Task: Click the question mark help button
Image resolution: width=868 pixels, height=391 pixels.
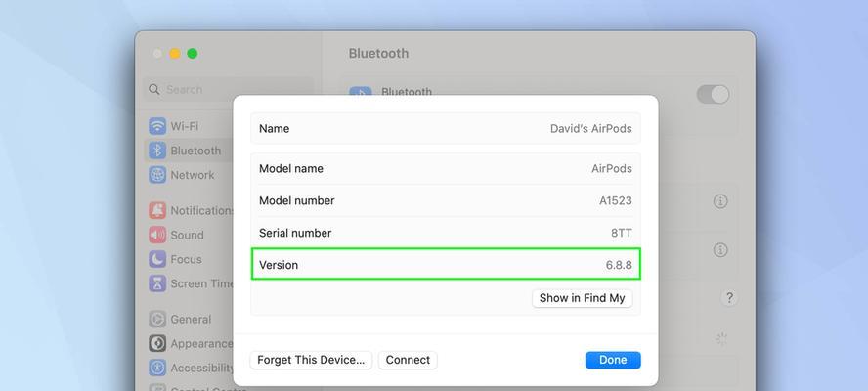Action: [729, 298]
